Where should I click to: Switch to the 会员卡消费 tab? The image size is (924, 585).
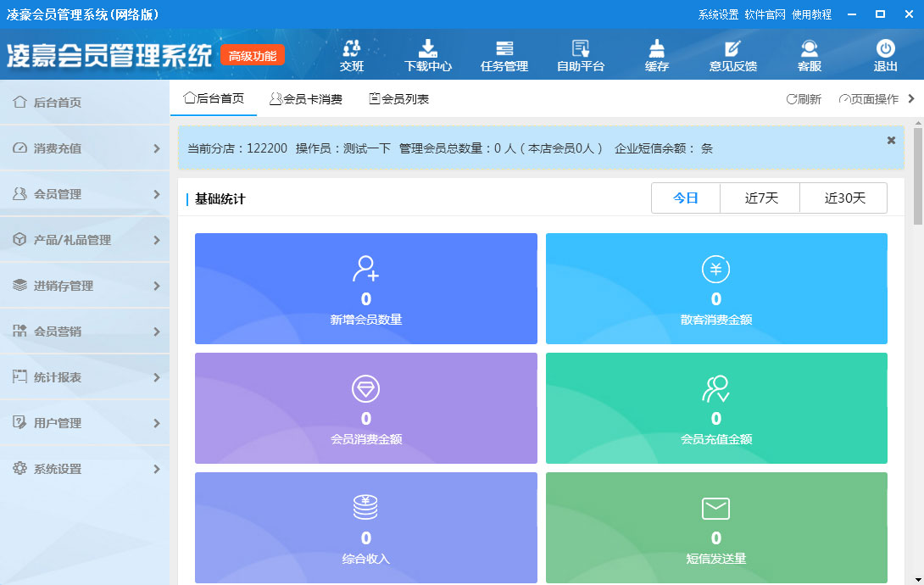click(306, 99)
